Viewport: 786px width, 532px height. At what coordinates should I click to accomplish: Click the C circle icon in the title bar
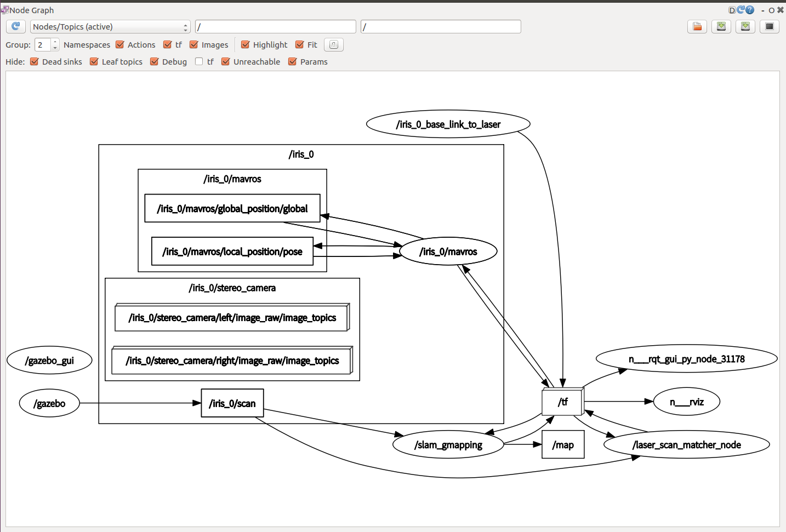click(x=741, y=10)
